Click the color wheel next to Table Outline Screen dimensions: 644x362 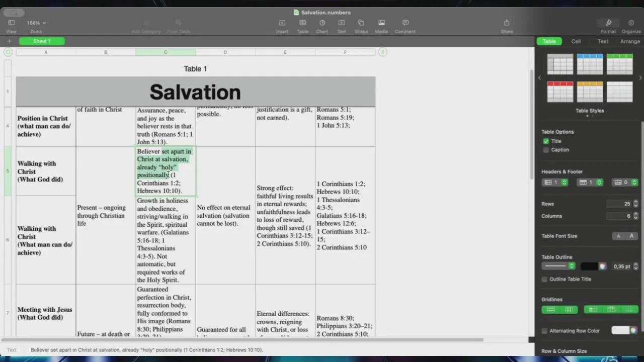602,266
